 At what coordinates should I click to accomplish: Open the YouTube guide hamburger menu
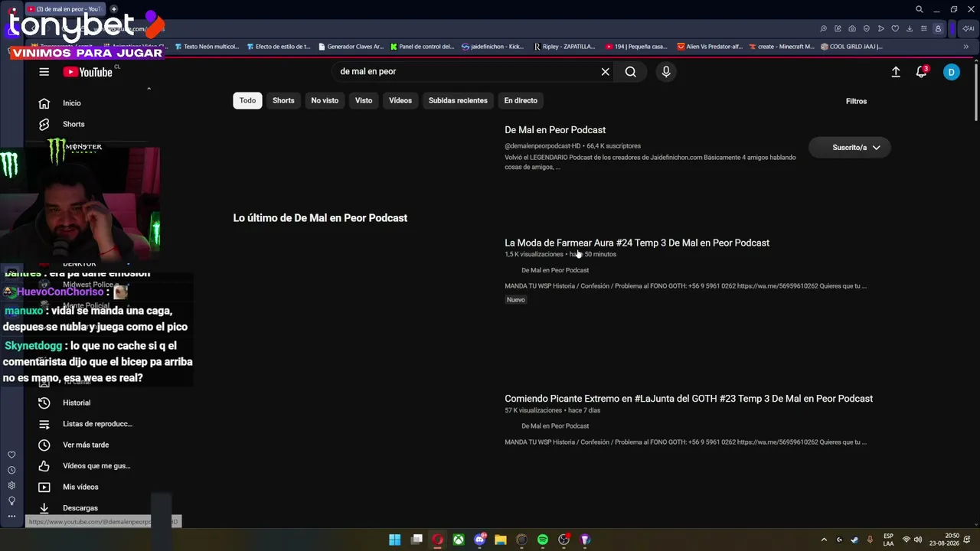click(44, 72)
